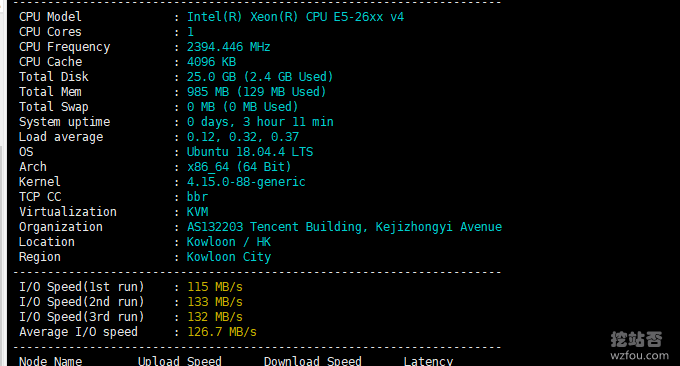Click the Load average value 0.12, 0.32, 0.37
The height and width of the screenshot is (366, 680).
(x=243, y=137)
